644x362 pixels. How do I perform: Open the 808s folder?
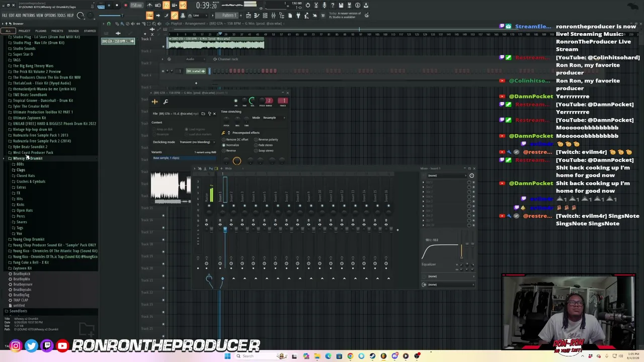point(20,164)
